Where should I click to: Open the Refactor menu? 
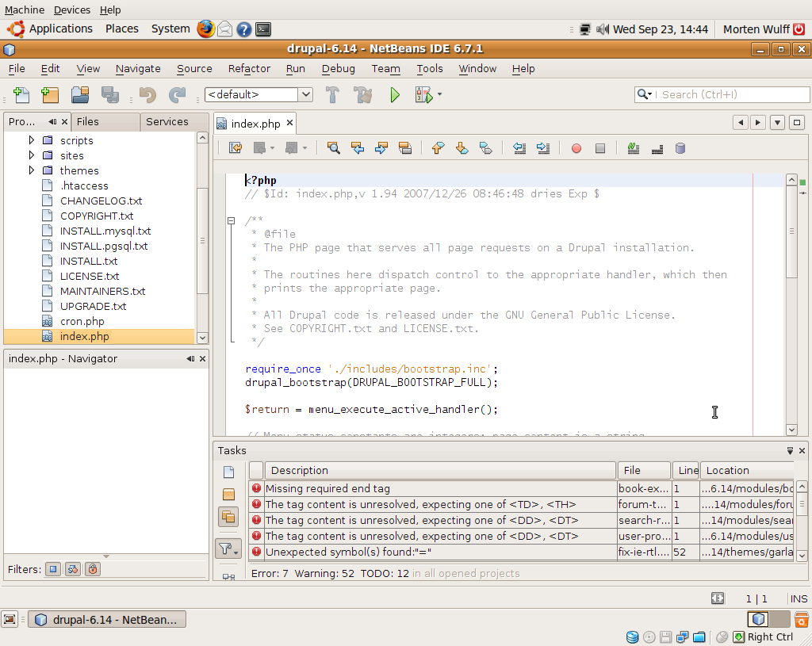[249, 68]
